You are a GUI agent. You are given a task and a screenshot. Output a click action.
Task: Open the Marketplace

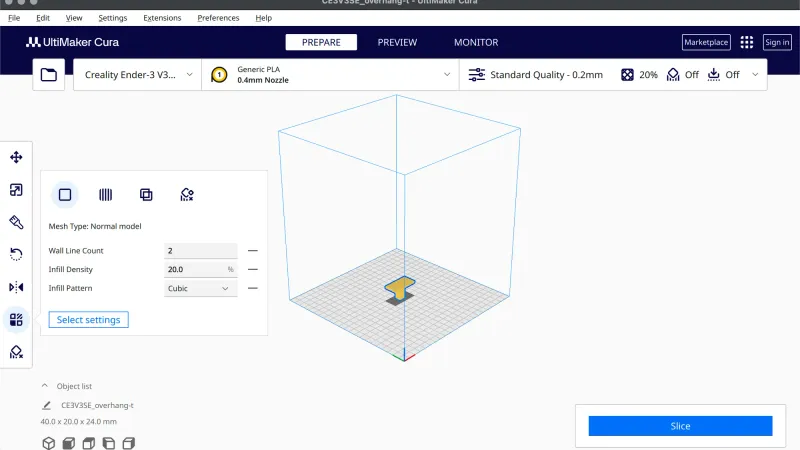(x=706, y=42)
